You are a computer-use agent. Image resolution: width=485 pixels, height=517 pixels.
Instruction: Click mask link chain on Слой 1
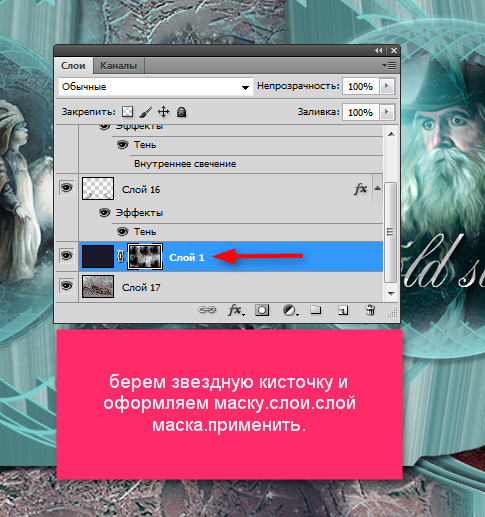[120, 256]
